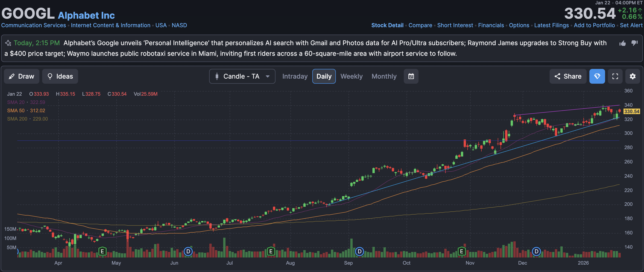Switch the chart to Intraday timeframe
The image size is (644, 272).
coord(295,76)
